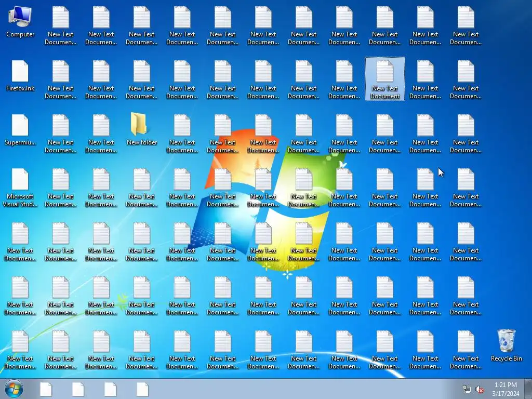The image size is (532, 399).
Task: Select text document immediately right of Computer icon
Action: [x=60, y=25]
